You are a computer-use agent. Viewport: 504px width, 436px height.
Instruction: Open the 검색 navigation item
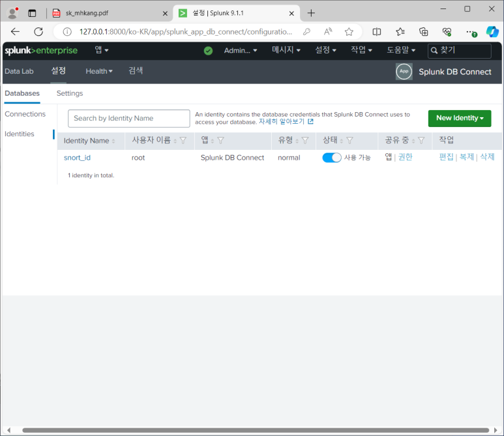[136, 70]
